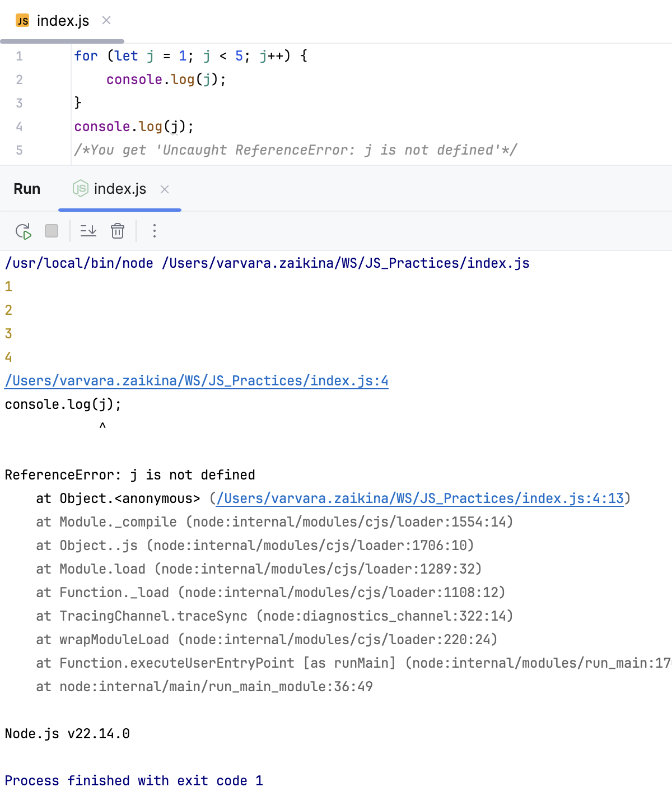Click the Run tool window label

pyautogui.click(x=26, y=189)
